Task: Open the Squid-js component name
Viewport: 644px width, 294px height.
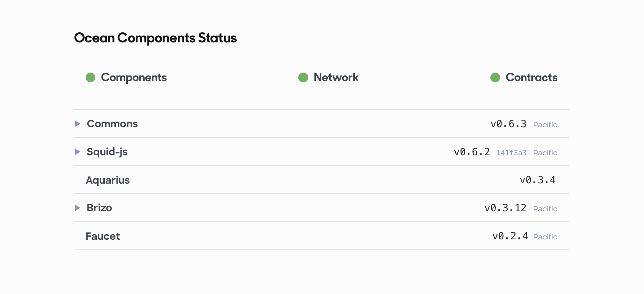Action: click(x=107, y=152)
